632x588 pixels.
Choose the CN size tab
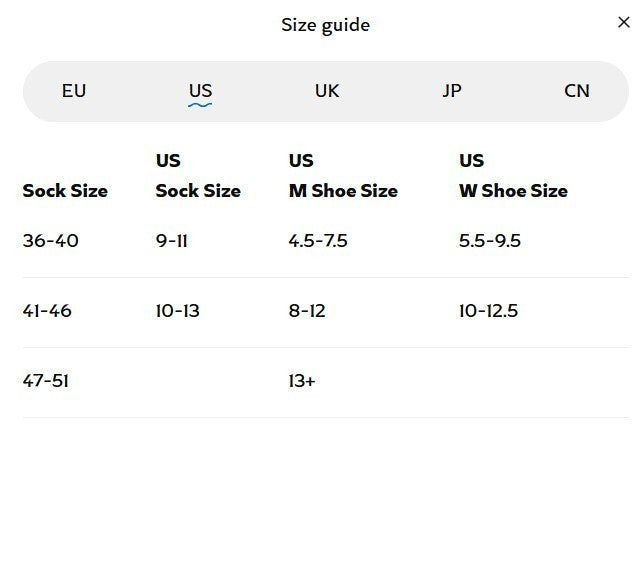[x=577, y=91]
